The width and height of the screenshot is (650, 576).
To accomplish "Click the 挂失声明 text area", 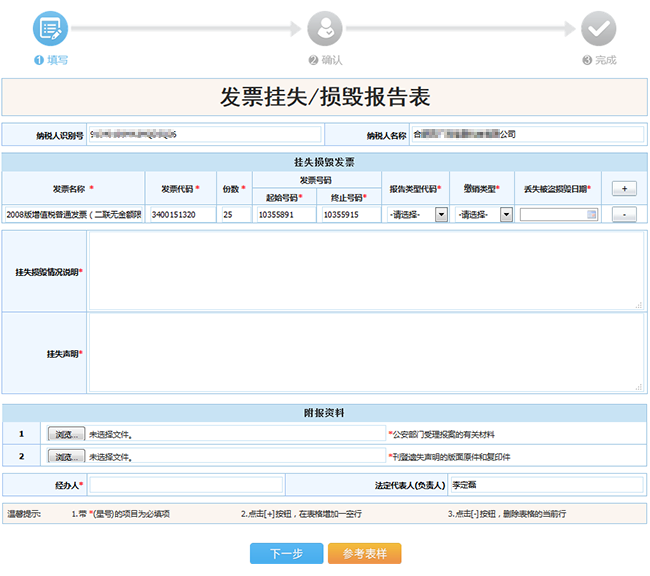I will point(365,352).
